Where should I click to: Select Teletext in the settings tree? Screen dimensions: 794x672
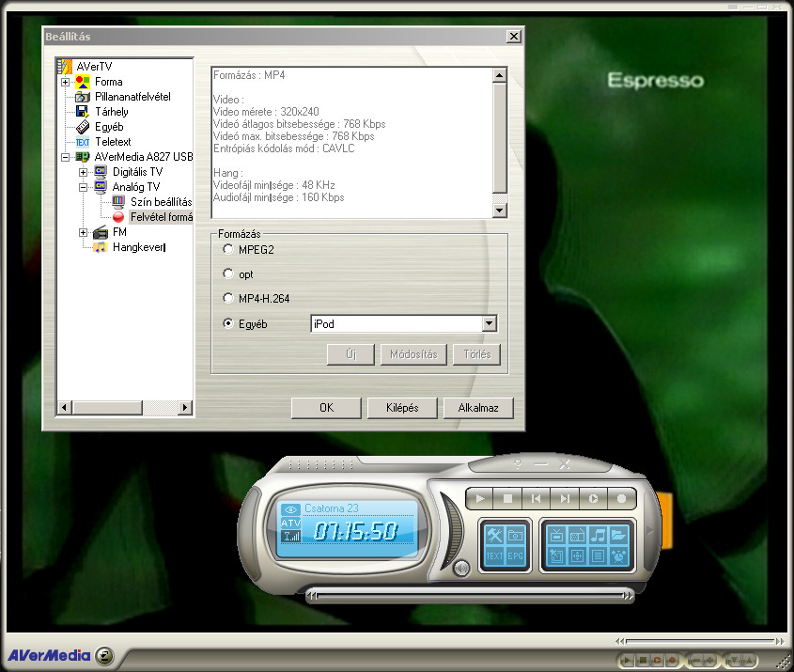click(113, 142)
